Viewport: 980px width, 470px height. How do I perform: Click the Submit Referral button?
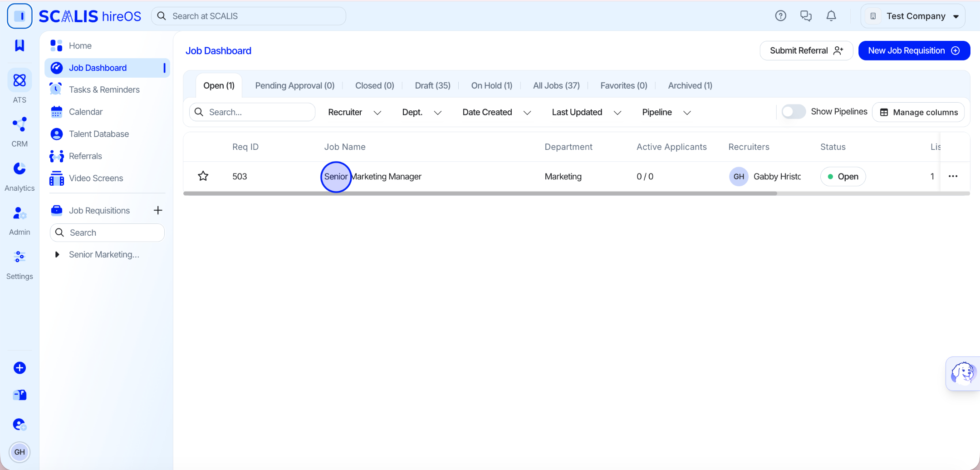pos(806,50)
